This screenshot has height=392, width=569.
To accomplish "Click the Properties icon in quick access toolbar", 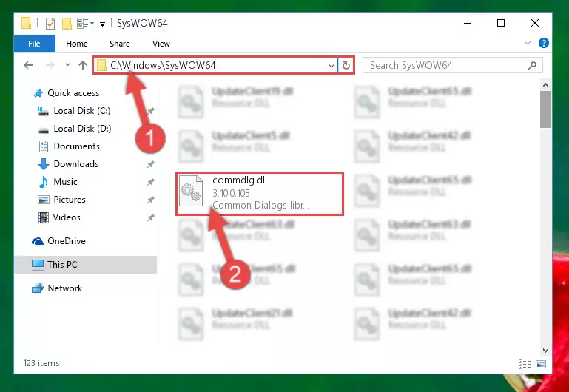I will click(x=50, y=24).
